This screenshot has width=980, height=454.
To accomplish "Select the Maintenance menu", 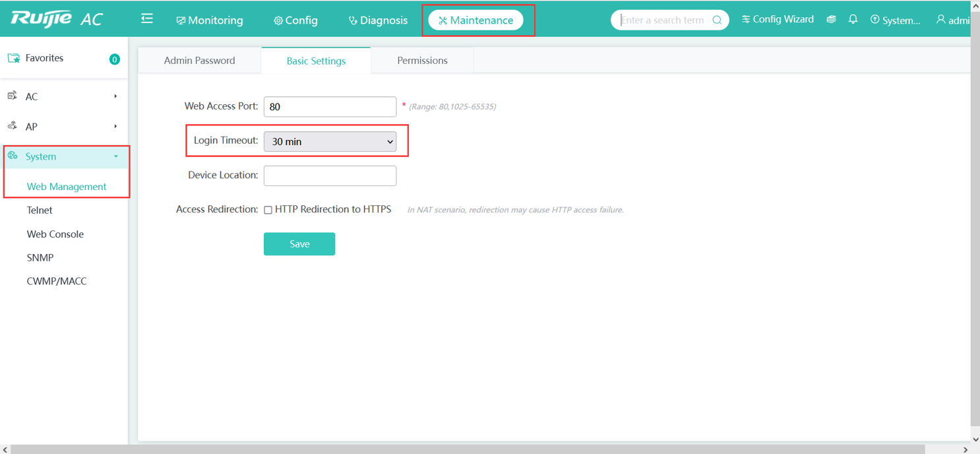I will point(475,20).
